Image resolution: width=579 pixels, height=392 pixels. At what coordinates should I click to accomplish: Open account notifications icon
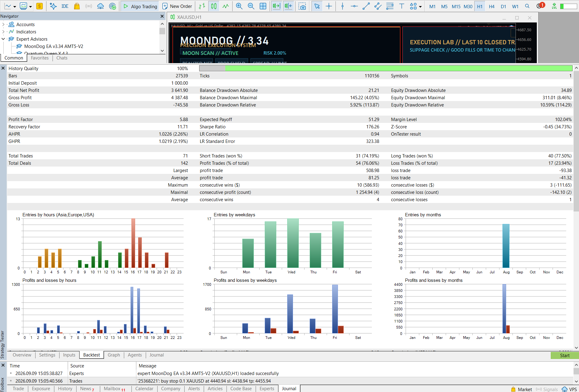[x=540, y=6]
